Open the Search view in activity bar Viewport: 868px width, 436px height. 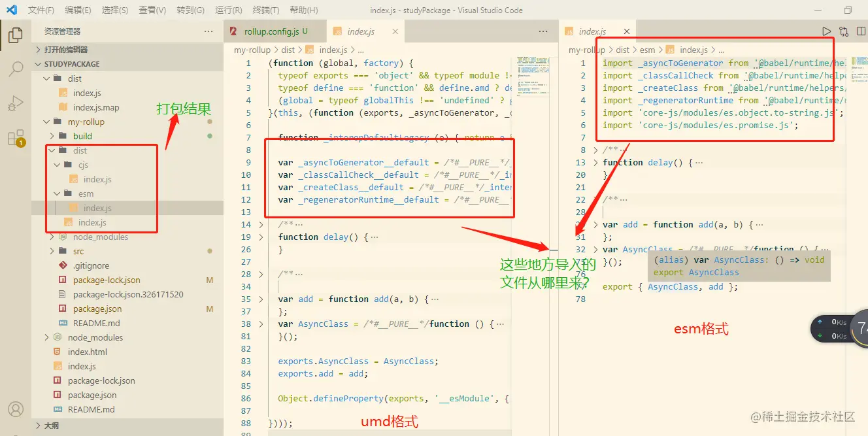[15, 69]
